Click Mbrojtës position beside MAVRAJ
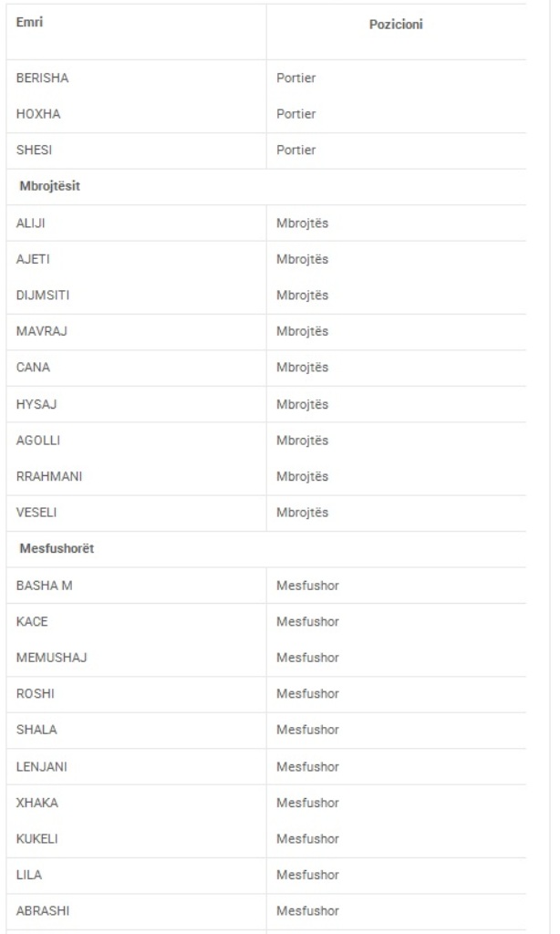Image resolution: width=560 pixels, height=934 pixels. (302, 331)
